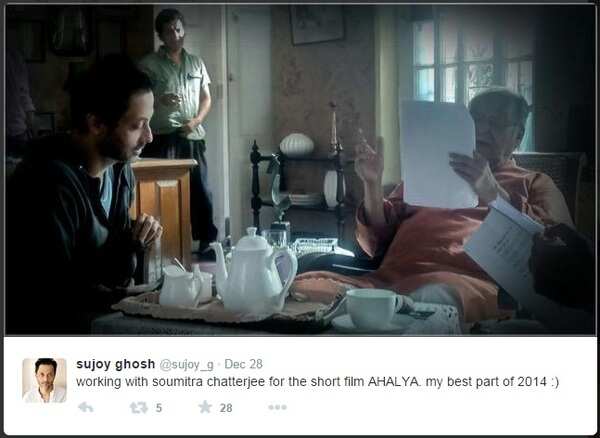Open the Dec 28 tweet timestamp
The image size is (600, 438).
243,364
